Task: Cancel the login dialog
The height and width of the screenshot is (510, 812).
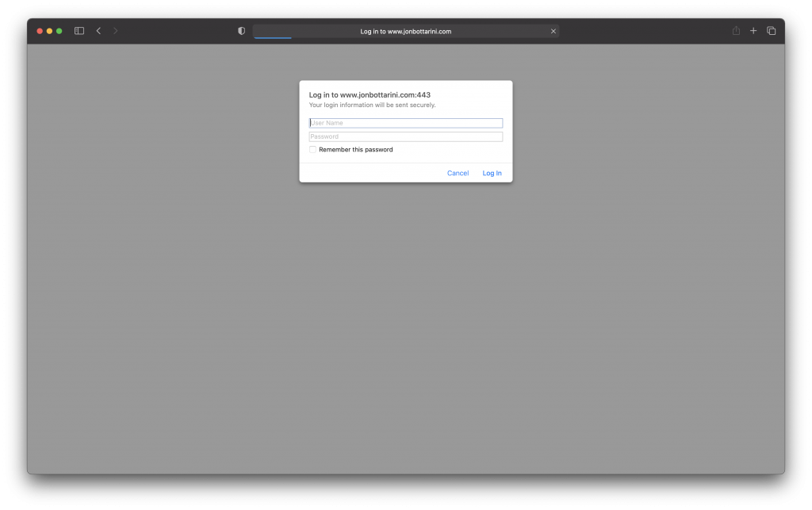Action: tap(458, 173)
